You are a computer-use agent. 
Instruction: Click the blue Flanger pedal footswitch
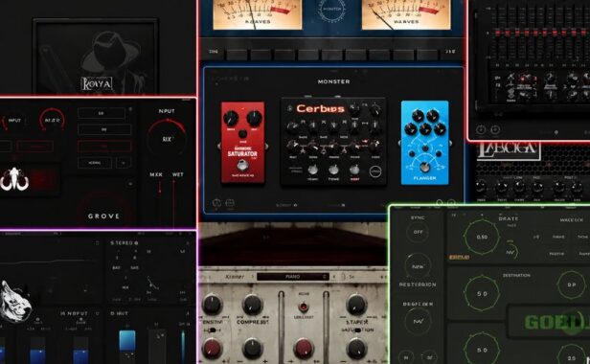point(424,167)
